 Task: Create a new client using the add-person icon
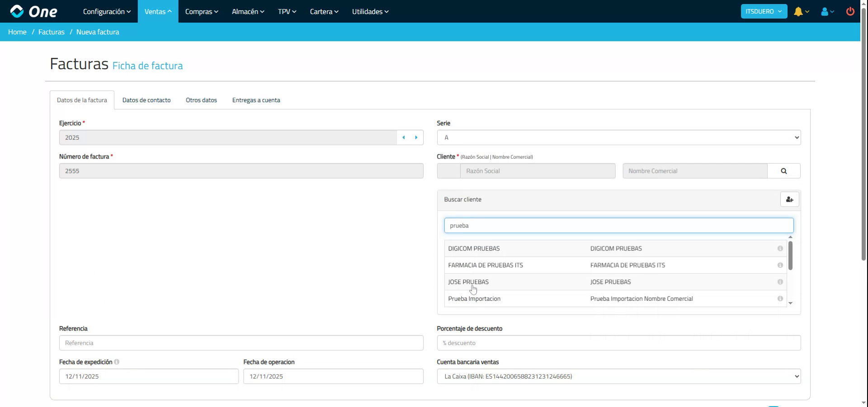tap(789, 199)
